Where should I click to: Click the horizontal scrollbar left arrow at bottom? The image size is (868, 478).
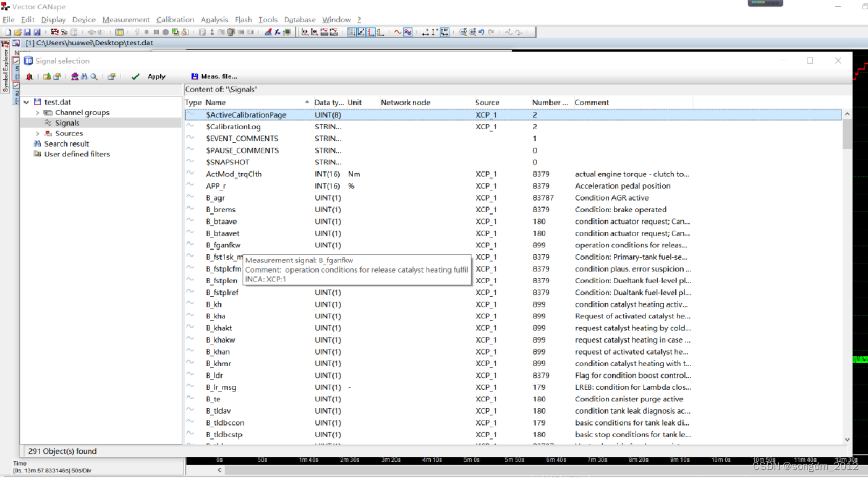pos(219,470)
